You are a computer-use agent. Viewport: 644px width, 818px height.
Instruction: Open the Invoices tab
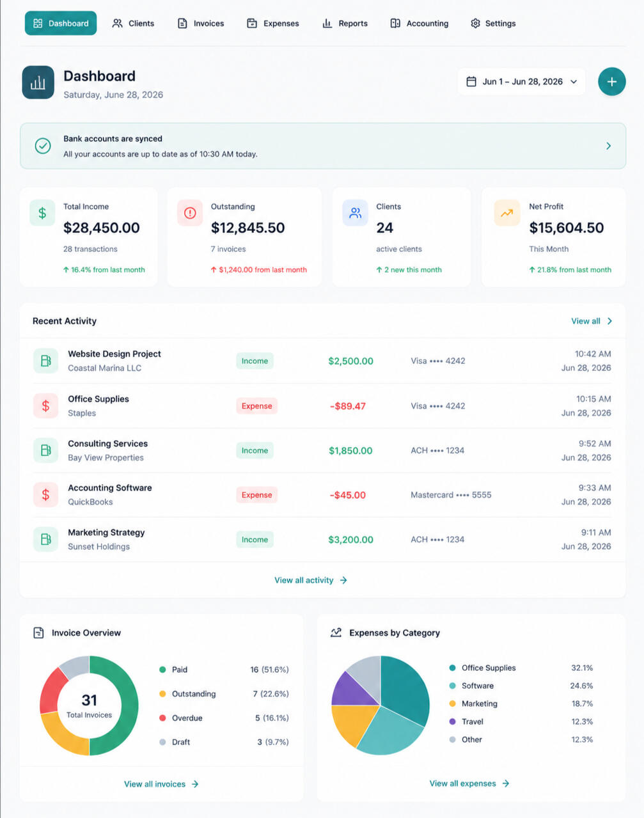[201, 23]
